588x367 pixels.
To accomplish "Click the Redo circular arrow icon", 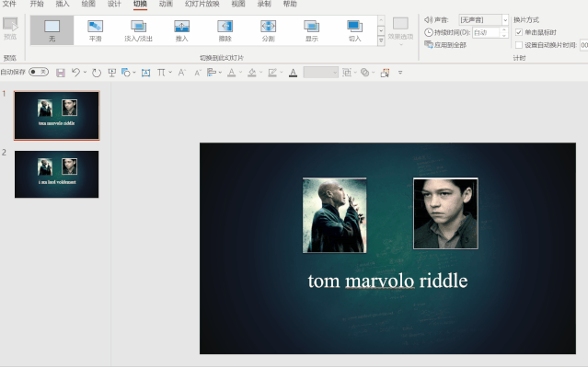I will [x=97, y=73].
